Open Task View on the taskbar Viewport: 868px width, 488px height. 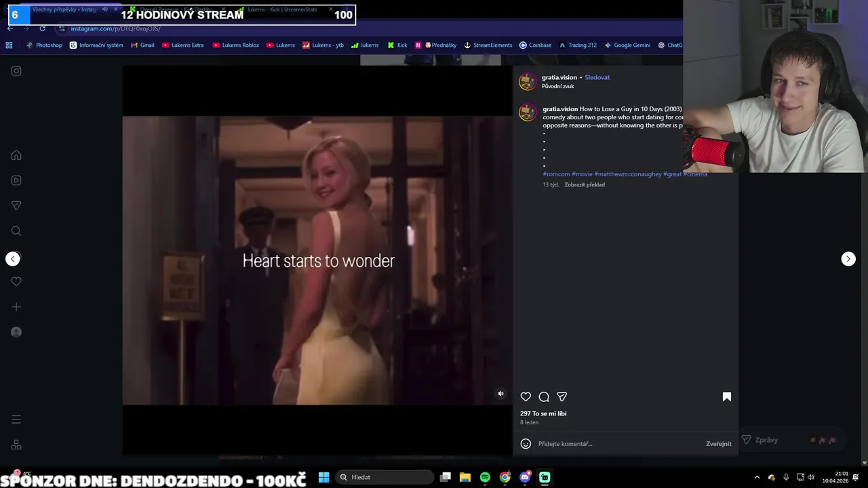(x=446, y=477)
